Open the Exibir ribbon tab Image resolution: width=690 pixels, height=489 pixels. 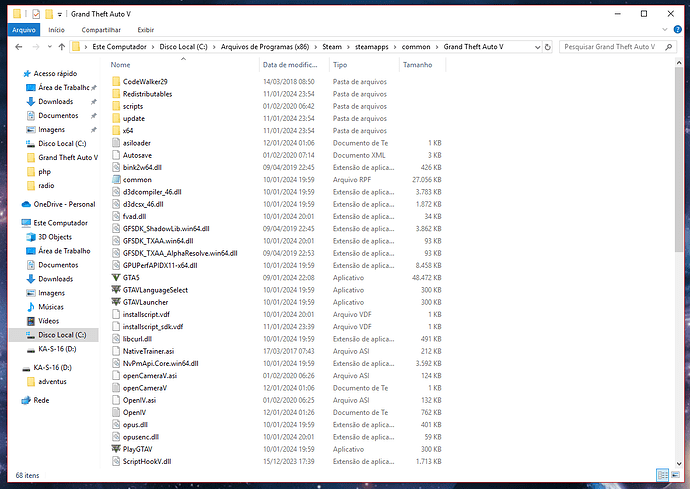pos(146,30)
